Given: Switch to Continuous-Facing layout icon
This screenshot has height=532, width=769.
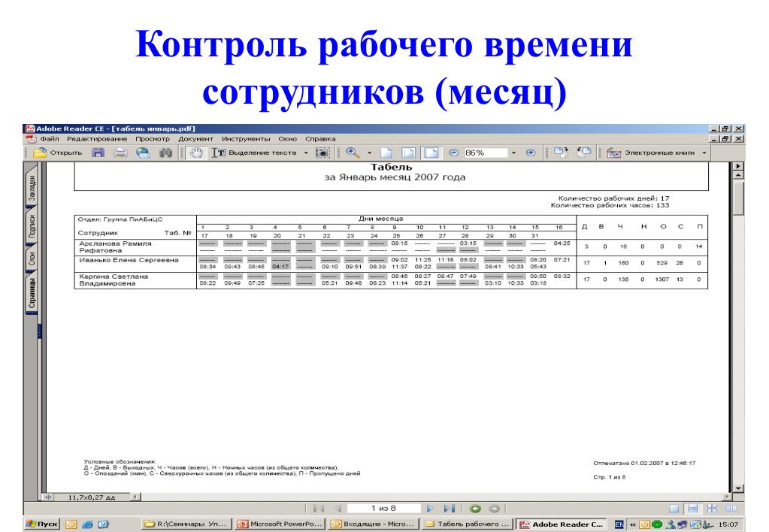Looking at the screenshot, I should 712,509.
